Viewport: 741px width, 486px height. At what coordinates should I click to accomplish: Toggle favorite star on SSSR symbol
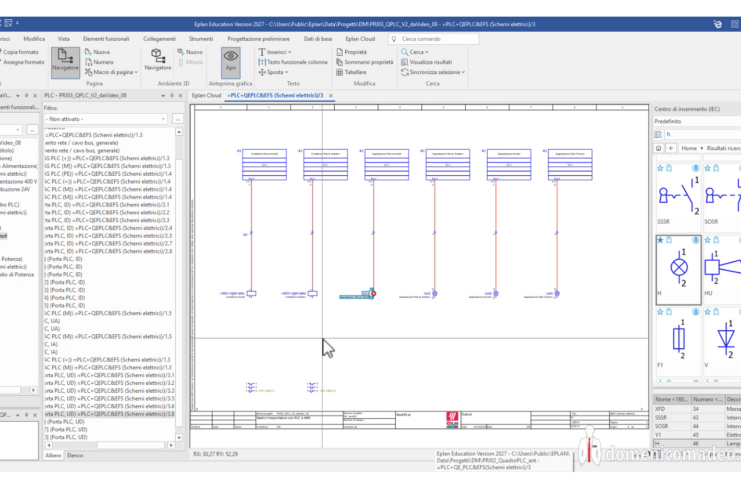pos(660,168)
